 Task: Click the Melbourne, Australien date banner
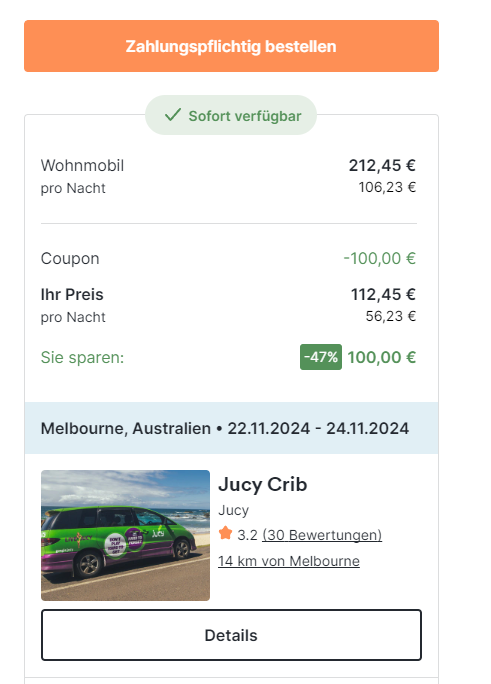click(x=231, y=428)
